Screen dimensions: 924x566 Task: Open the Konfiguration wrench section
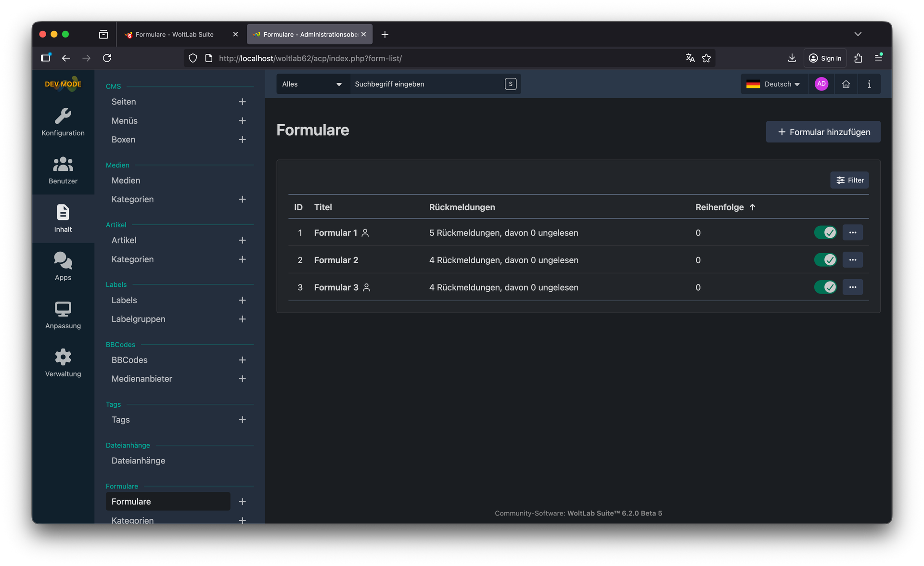point(63,122)
